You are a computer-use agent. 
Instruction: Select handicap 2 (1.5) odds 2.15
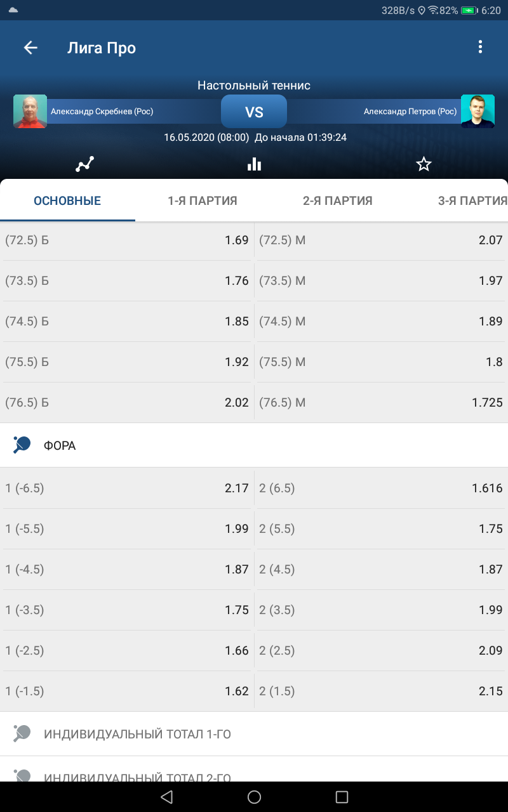point(382,691)
